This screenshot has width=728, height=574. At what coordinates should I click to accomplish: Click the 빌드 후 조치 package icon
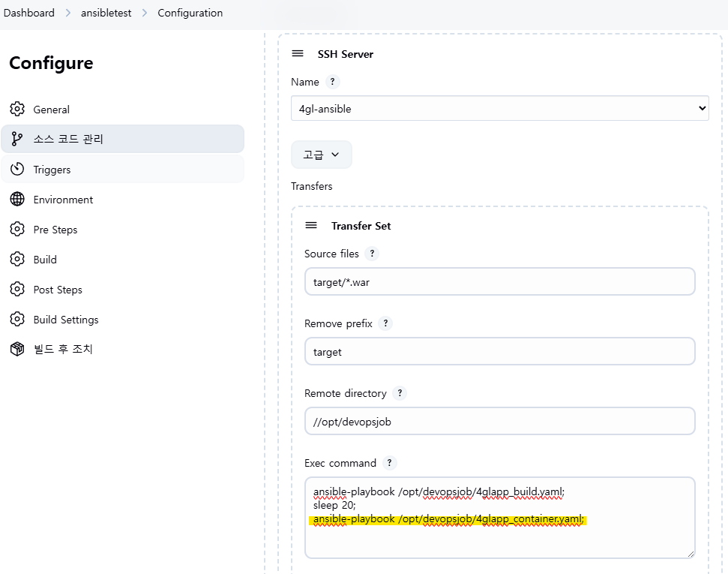tap(17, 349)
